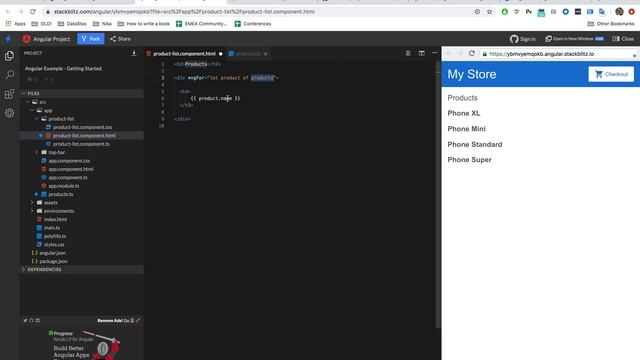Click the GitHub icon above the ad
Viewport: 640px width, 360px height.
pos(31,320)
